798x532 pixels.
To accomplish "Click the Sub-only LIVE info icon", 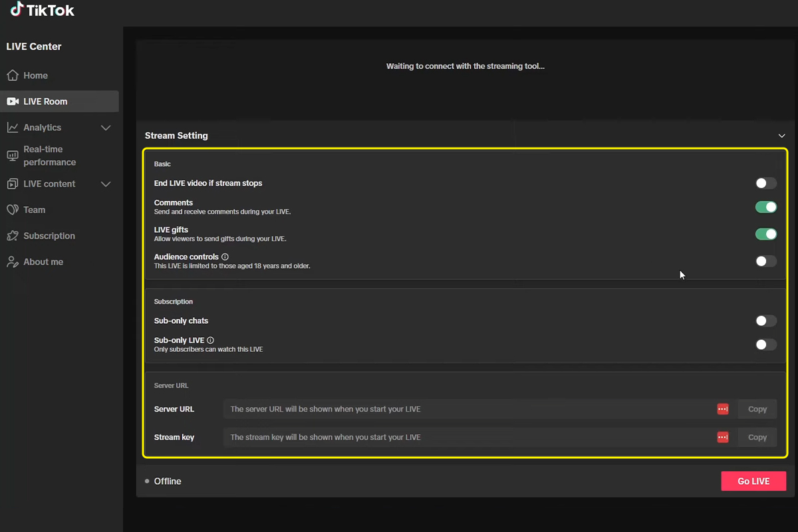I will [x=210, y=340].
